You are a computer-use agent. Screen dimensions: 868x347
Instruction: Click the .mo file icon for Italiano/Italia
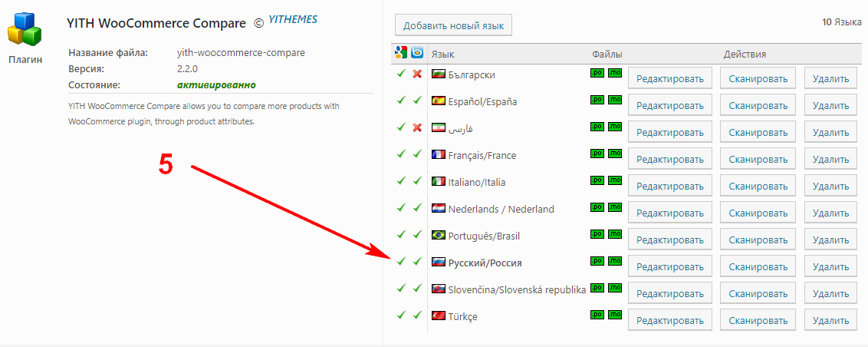614,180
